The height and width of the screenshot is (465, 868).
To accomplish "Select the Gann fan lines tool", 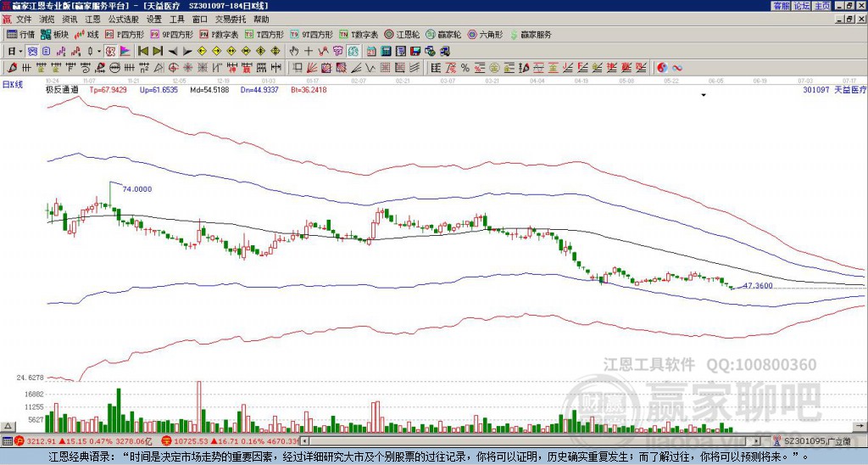I will (x=312, y=68).
